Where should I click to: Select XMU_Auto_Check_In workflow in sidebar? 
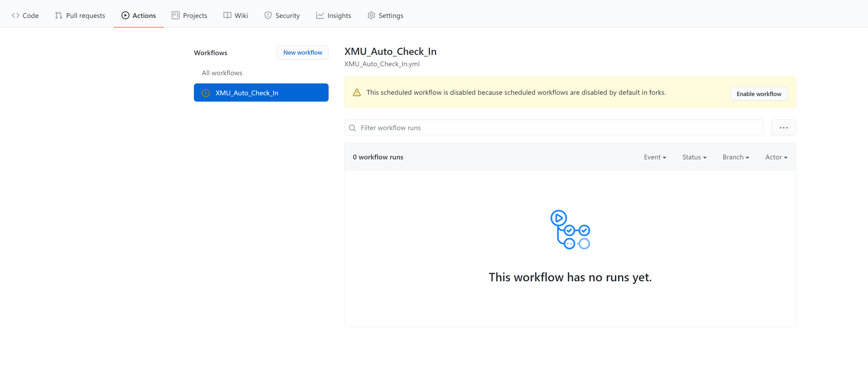(x=261, y=93)
